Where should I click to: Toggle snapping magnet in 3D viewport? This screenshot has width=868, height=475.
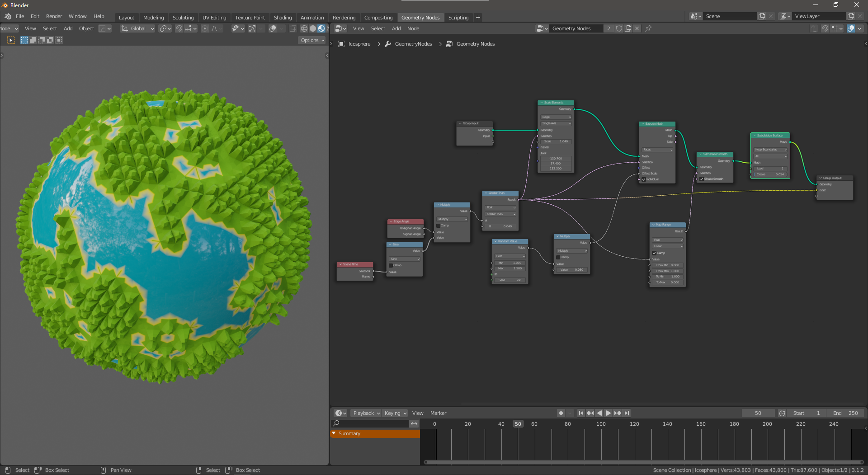[179, 28]
